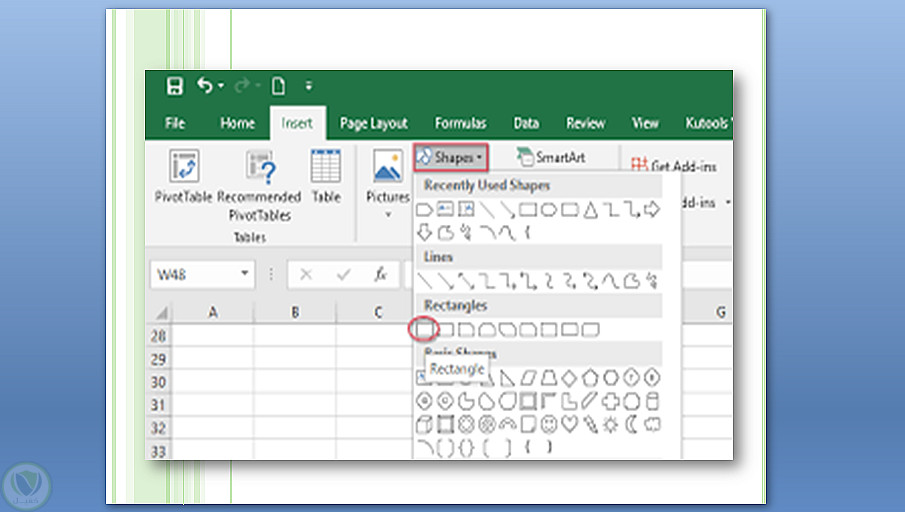905x512 pixels.
Task: Expand the arrow below Pictures
Action: coord(388,215)
